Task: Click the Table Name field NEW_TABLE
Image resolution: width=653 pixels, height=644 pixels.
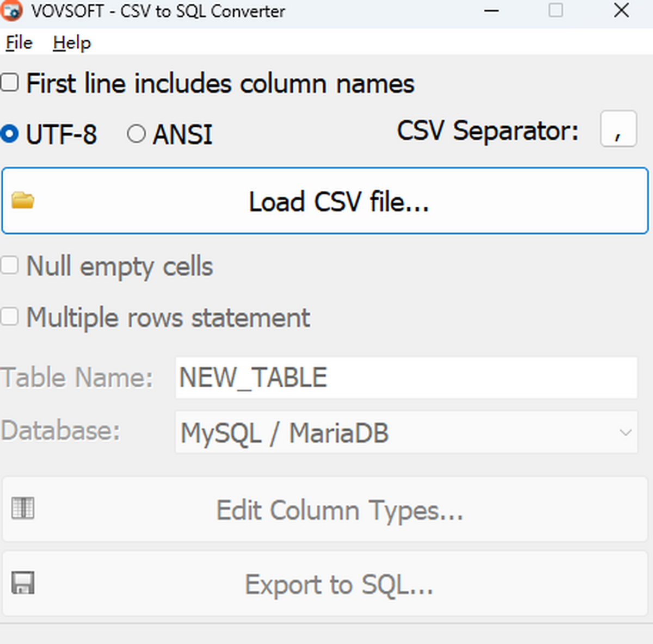Action: (x=406, y=377)
